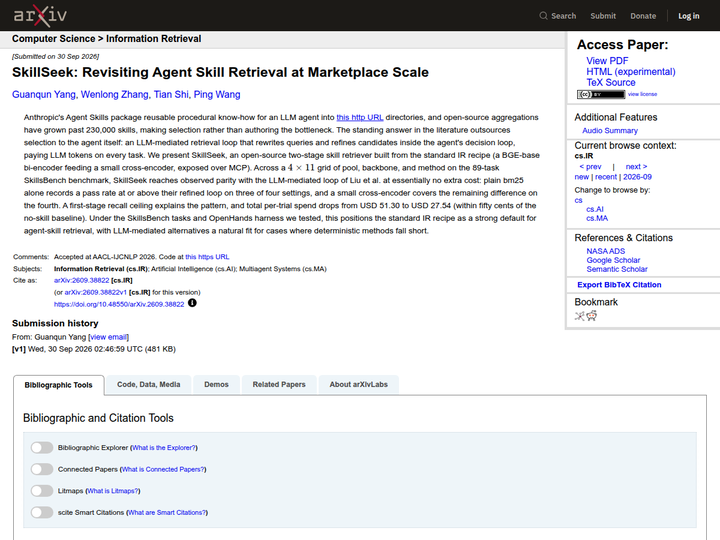720x540 pixels.
Task: Click 'What is the Explorer?' link
Action: pos(164,447)
